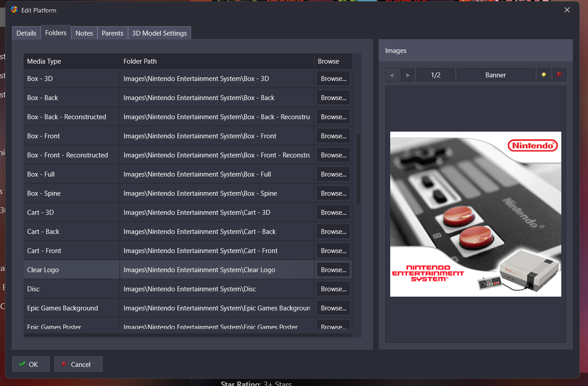This screenshot has width=588, height=386.
Task: Browse the folder for Disc
Action: 333,289
